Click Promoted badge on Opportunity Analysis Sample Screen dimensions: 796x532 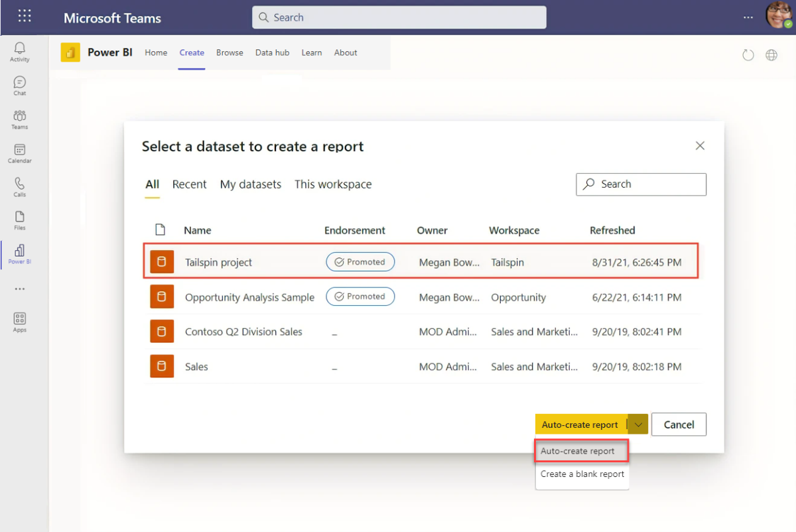click(360, 297)
